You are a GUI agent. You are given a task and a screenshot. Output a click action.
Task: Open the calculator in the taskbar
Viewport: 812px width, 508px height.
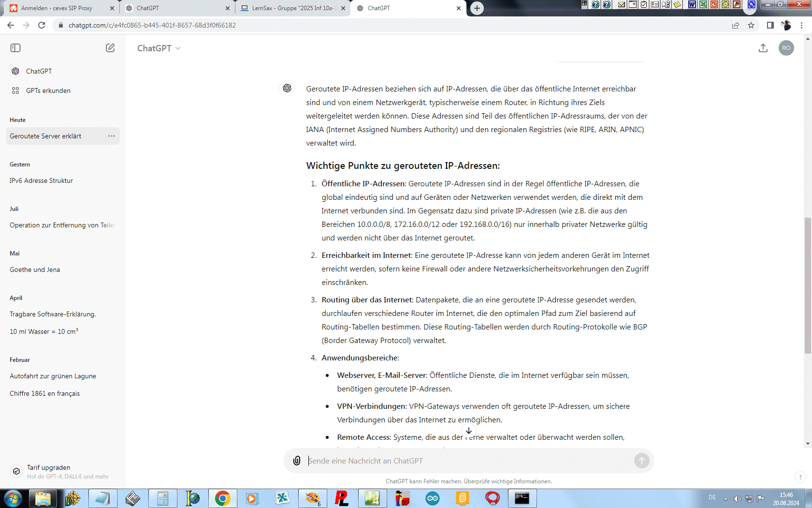click(162, 498)
